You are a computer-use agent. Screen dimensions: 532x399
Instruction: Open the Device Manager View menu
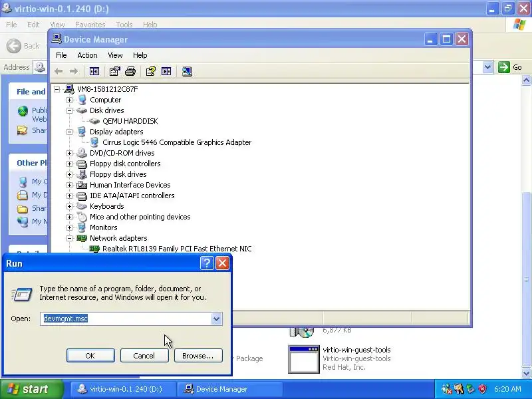115,55
